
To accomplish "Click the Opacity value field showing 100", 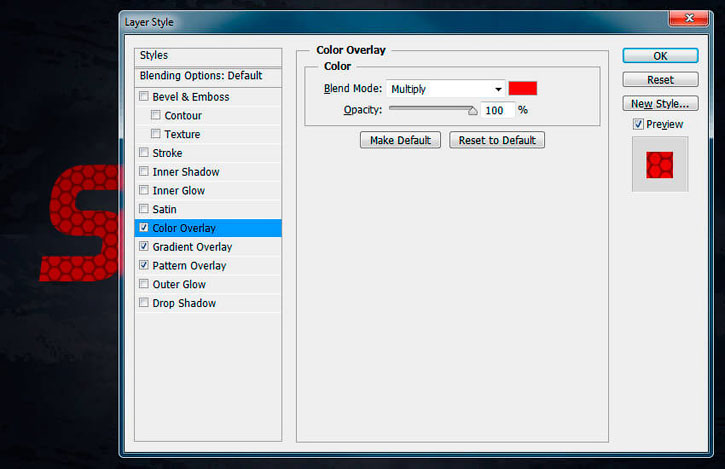I will pos(498,110).
